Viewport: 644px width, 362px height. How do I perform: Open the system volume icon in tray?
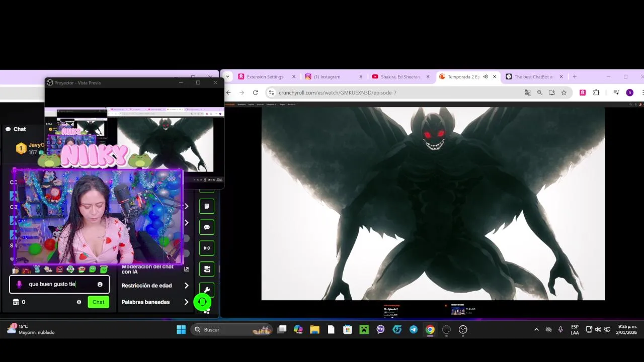point(598,330)
